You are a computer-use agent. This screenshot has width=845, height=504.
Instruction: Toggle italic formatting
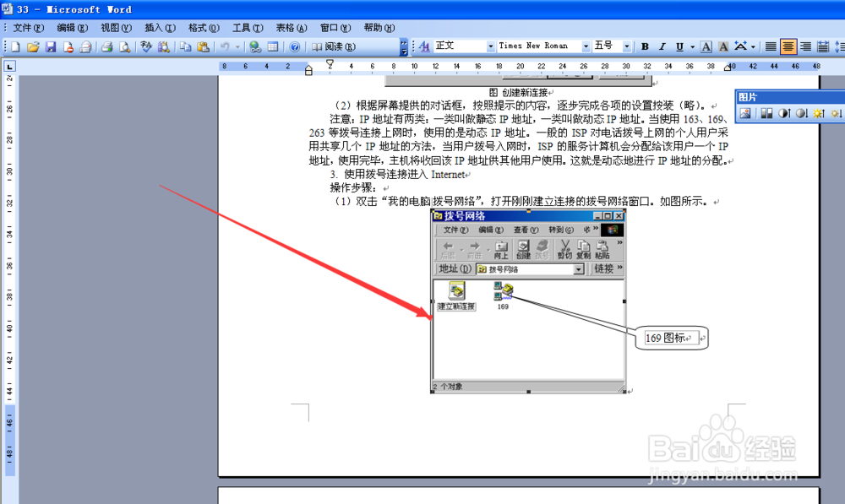point(662,46)
